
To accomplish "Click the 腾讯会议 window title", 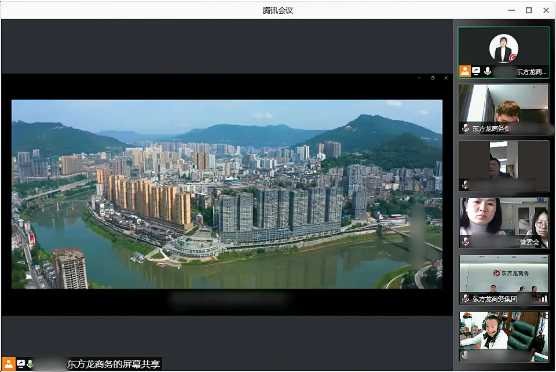I will (x=278, y=10).
